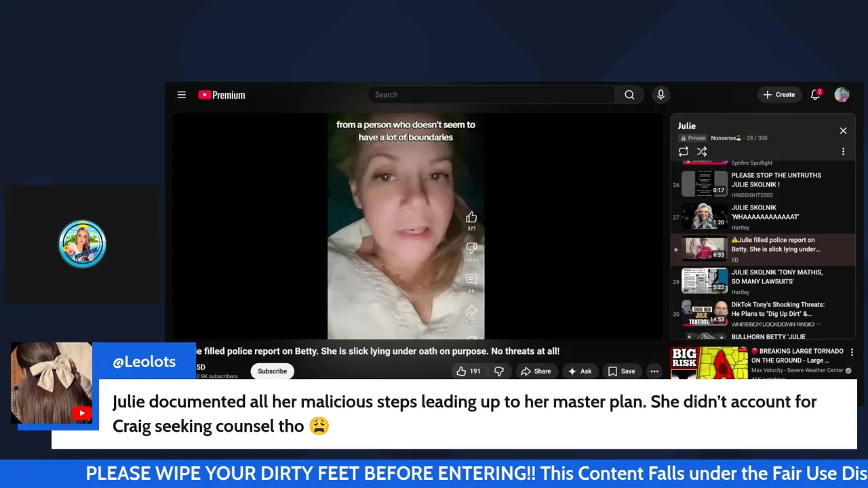Save the video to a playlist
Screen dimensions: 868x488
(x=622, y=371)
